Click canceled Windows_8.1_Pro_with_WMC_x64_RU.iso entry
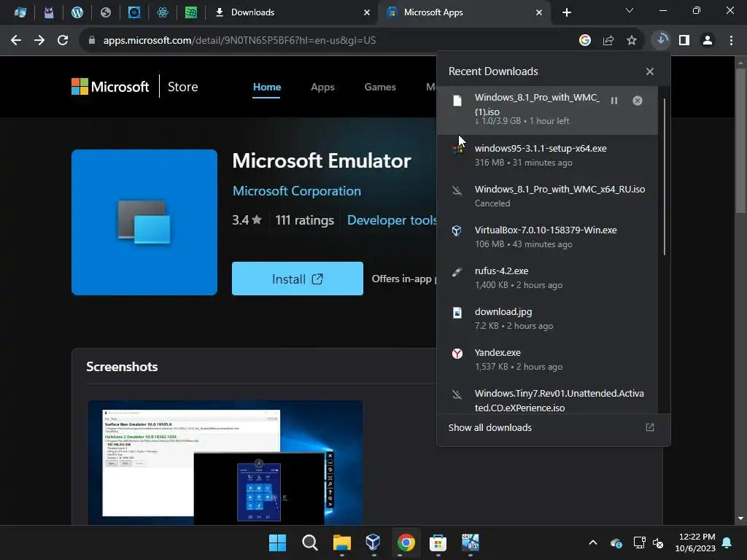Image resolution: width=747 pixels, height=560 pixels. pos(547,195)
